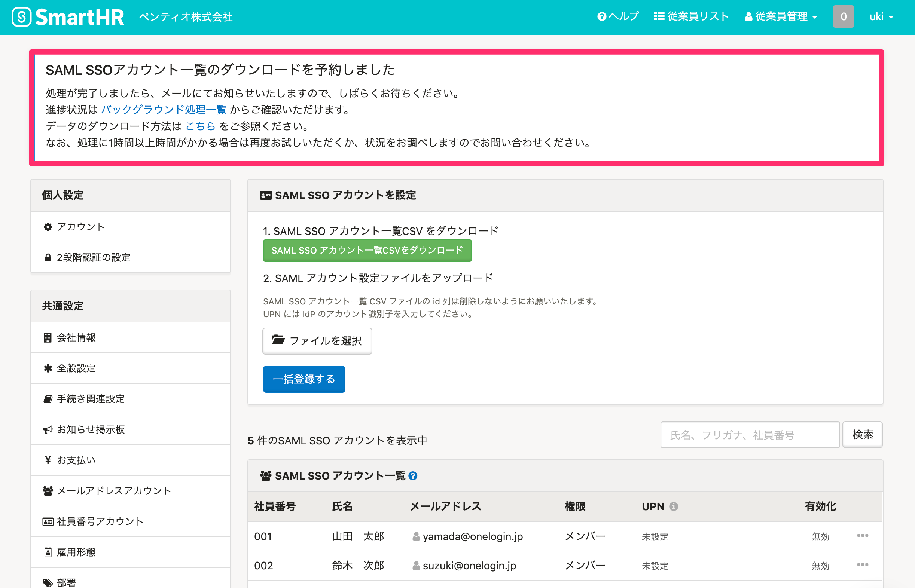Open the uki user menu
Image resolution: width=915 pixels, height=588 pixels.
coord(881,17)
